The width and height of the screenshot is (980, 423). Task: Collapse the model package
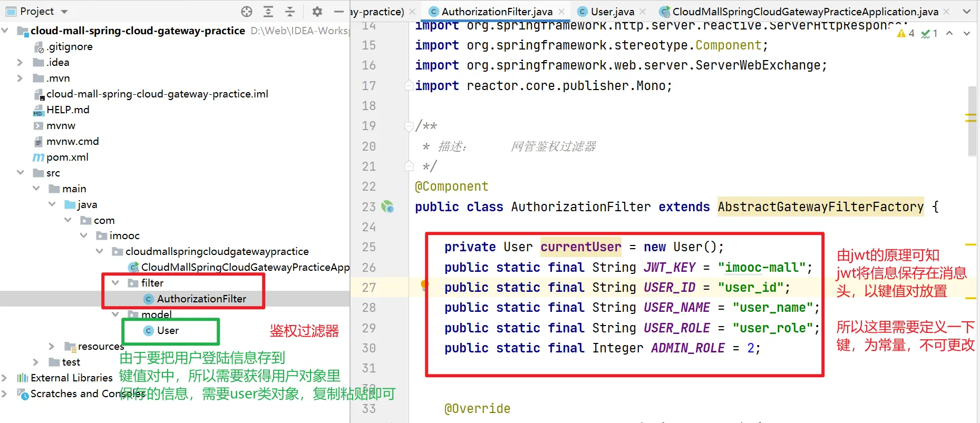(115, 314)
